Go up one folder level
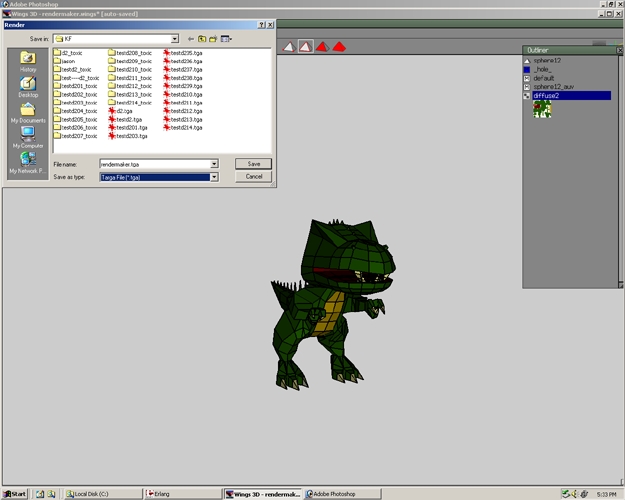 (202, 39)
